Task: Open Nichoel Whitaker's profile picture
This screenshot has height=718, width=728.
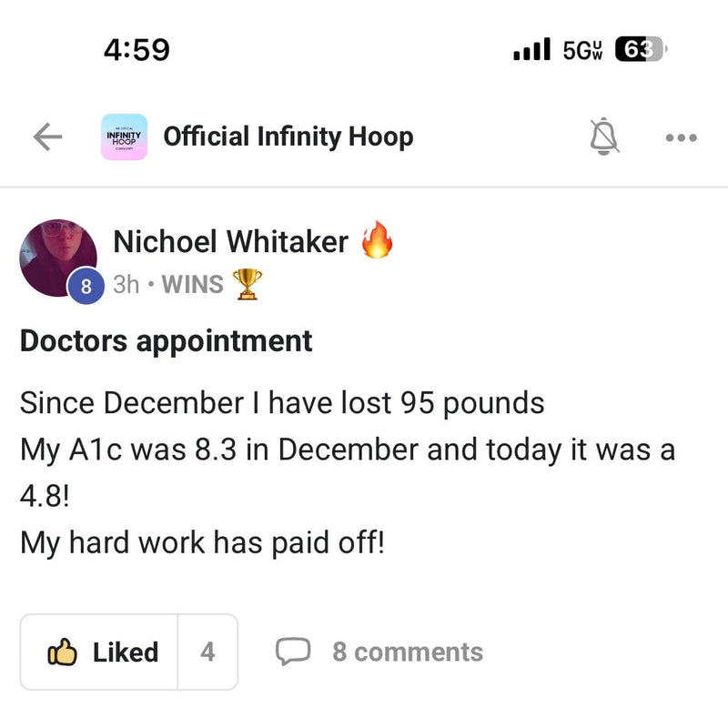Action: (57, 257)
